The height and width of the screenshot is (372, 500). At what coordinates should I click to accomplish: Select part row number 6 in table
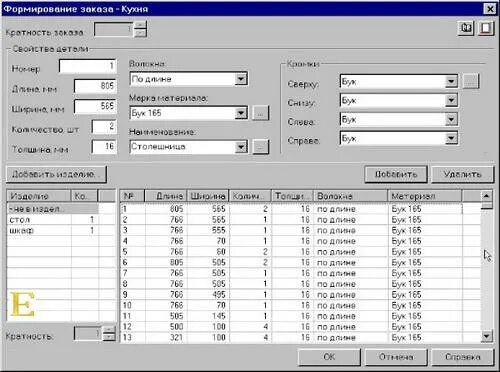pos(300,262)
